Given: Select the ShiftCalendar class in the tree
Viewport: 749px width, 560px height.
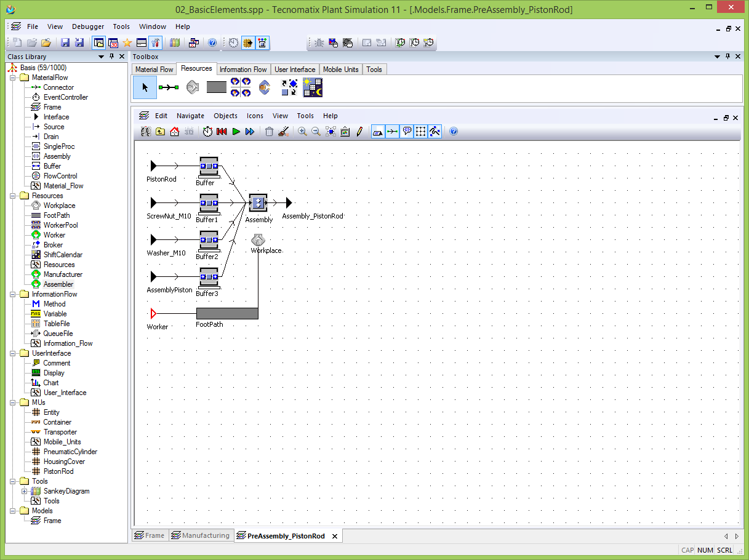Looking at the screenshot, I should tap(63, 255).
